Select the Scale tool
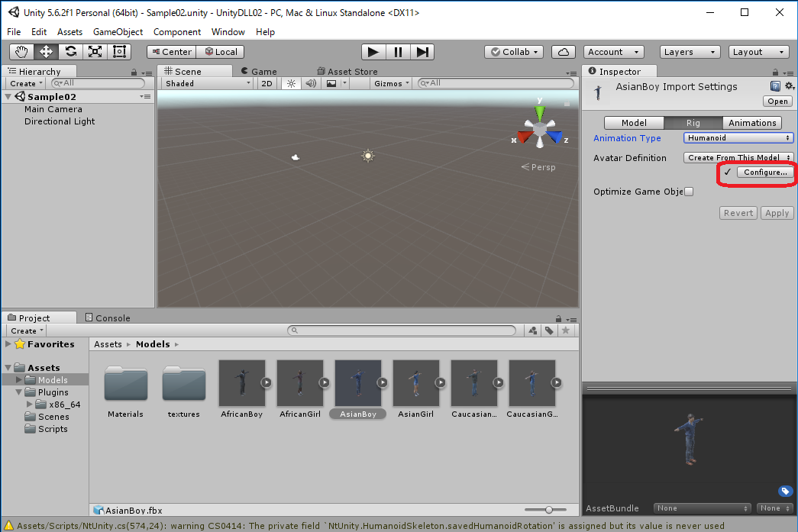 95,52
